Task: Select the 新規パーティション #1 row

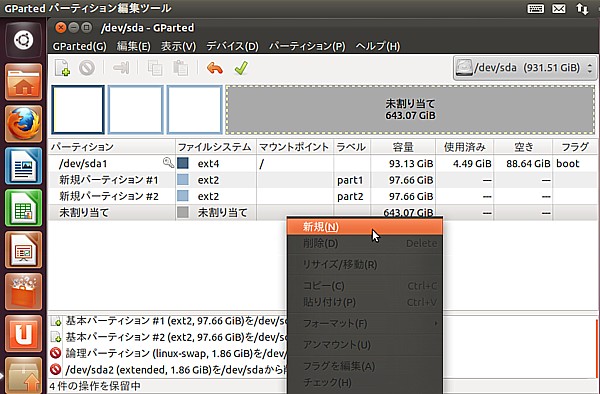Action: coord(323,180)
